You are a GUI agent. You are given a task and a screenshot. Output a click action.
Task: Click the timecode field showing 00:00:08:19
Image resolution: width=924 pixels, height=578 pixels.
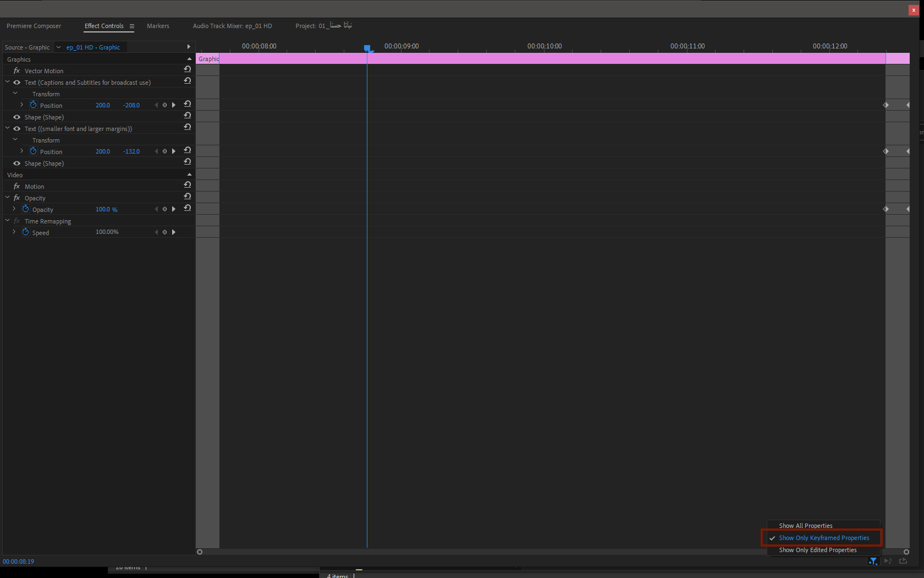[x=18, y=561]
